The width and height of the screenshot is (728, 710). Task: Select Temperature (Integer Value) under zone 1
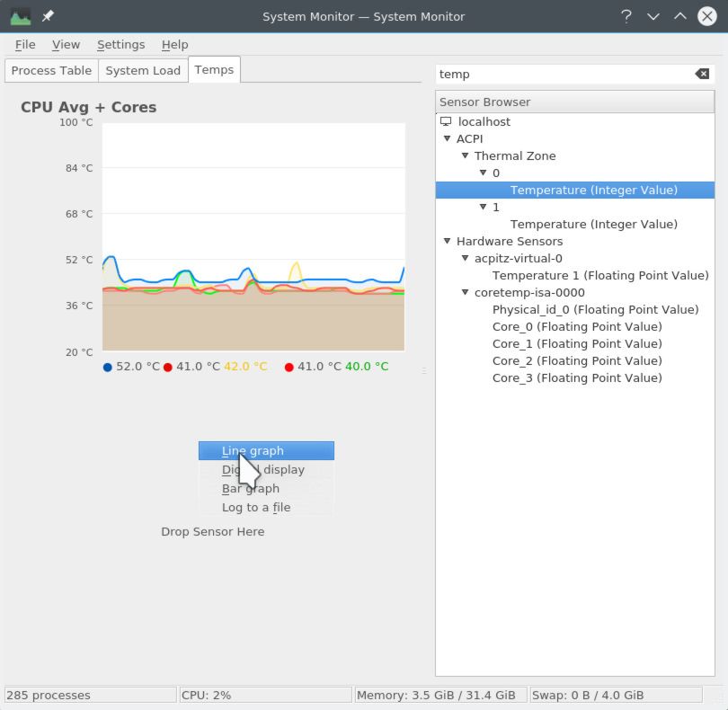tap(594, 225)
